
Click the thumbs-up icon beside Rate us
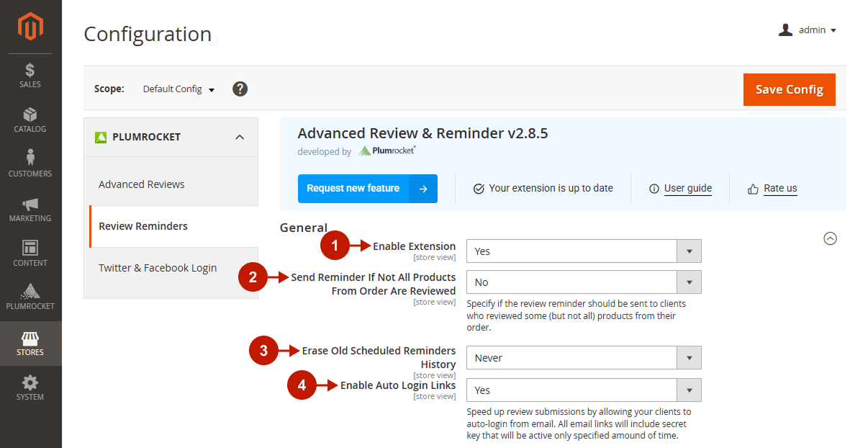pyautogui.click(x=754, y=189)
